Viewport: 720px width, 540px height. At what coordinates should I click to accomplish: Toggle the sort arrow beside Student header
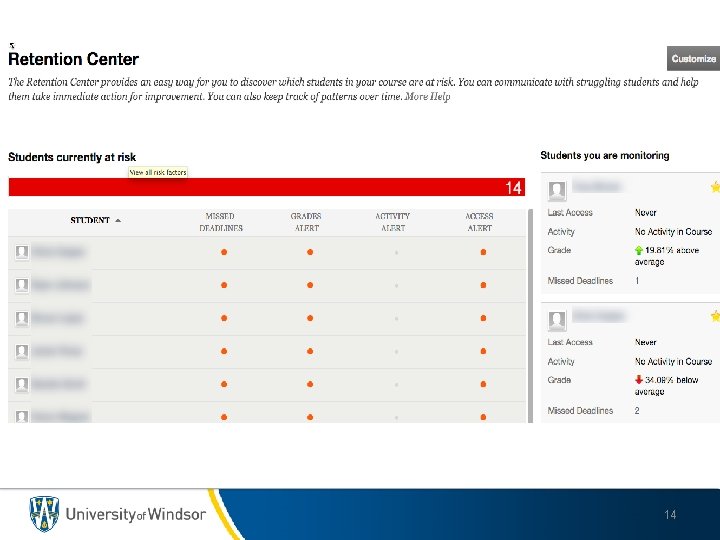tap(118, 220)
